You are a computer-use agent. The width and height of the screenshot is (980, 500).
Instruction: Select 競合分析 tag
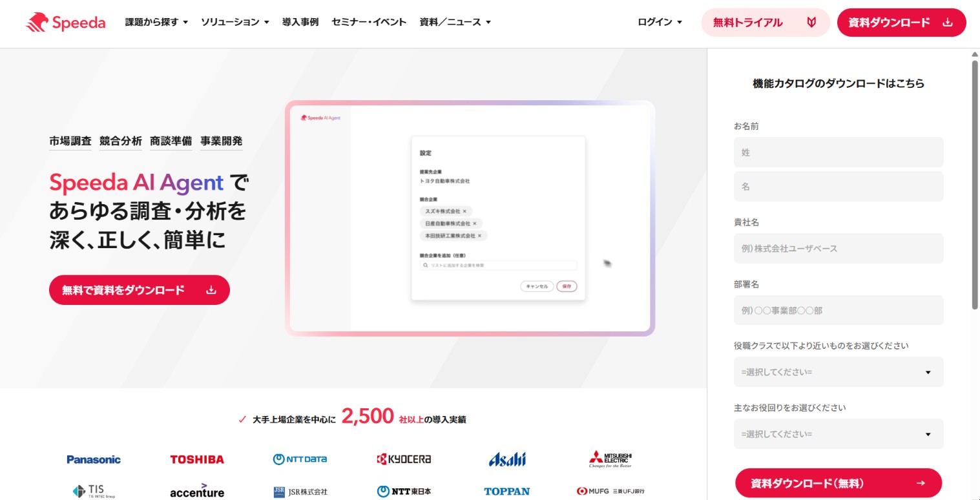tap(121, 141)
